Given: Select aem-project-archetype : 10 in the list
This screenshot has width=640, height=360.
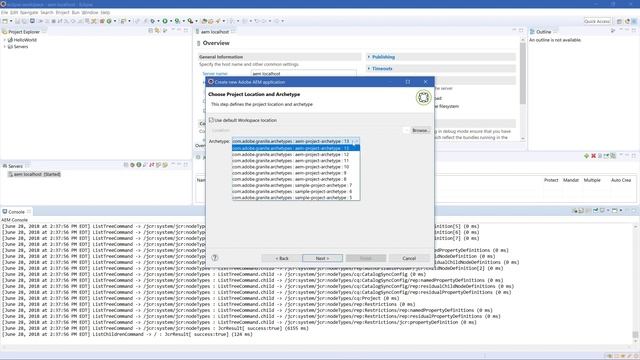Looking at the screenshot, I should pos(296,167).
